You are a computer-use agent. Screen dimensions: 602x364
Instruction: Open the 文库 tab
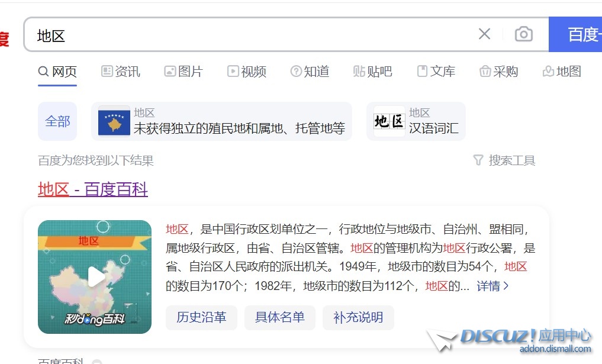point(436,72)
